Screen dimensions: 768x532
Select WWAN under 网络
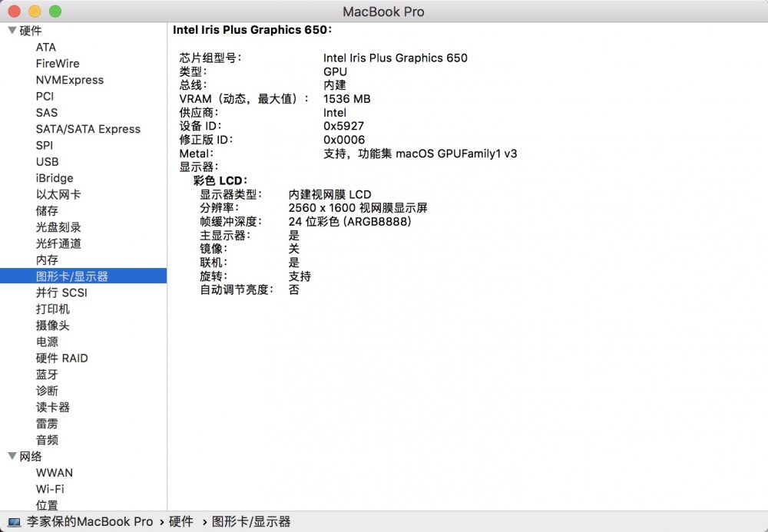tap(54, 473)
